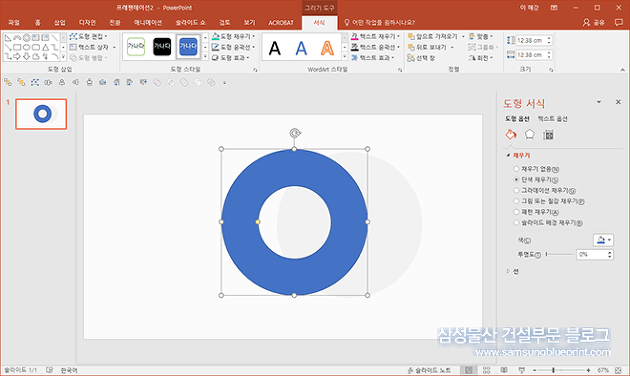Open 도형 효과 (Shape Effects) dropdown
Viewport: 630px width, 376px height.
coord(231,58)
